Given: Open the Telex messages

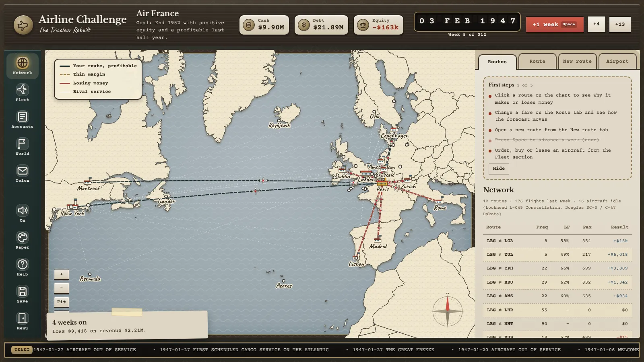Looking at the screenshot, I should 23,173.
